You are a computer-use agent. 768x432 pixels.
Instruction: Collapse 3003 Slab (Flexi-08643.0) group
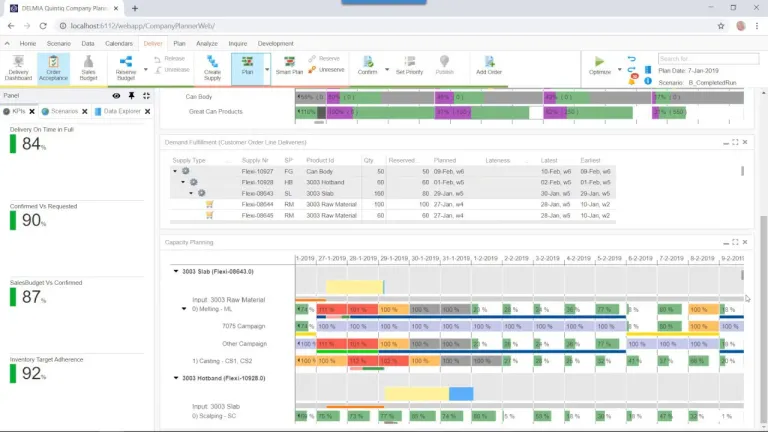pyautogui.click(x=176, y=271)
